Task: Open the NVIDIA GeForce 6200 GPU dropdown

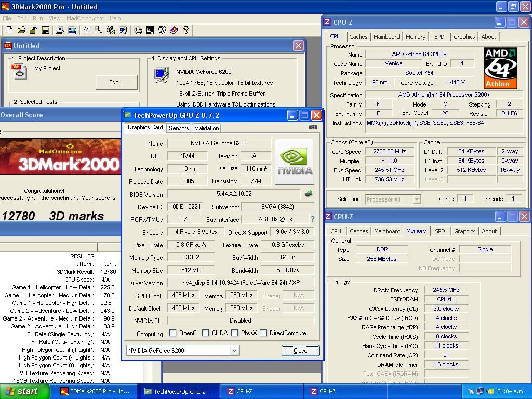Action: 234,351
